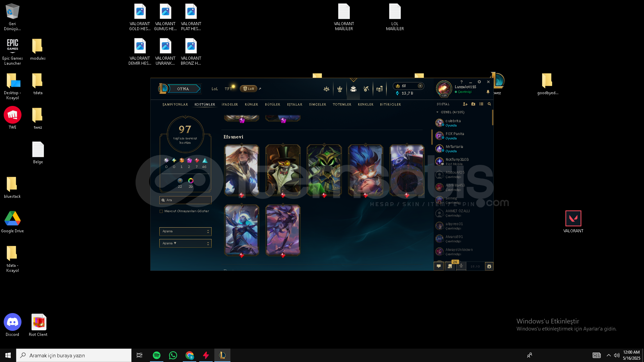Open League client help question mark
Screen dimensions: 644x362
click(x=462, y=82)
